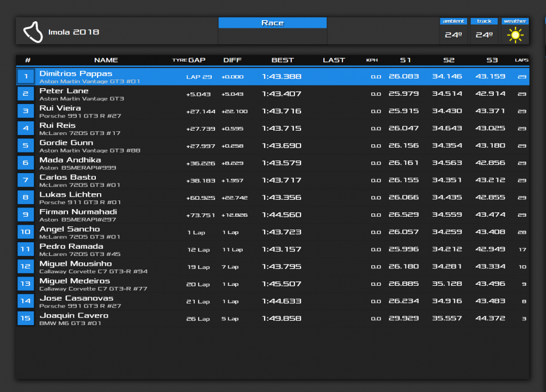Click the LAPS column header

[x=521, y=60]
